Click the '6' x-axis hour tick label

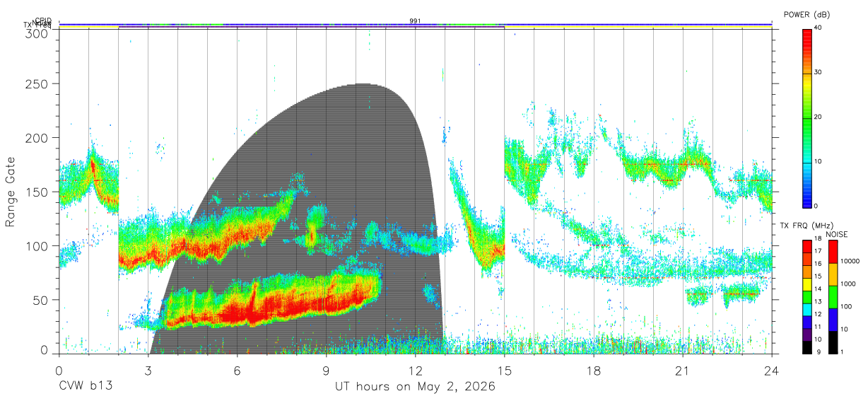pyautogui.click(x=237, y=370)
